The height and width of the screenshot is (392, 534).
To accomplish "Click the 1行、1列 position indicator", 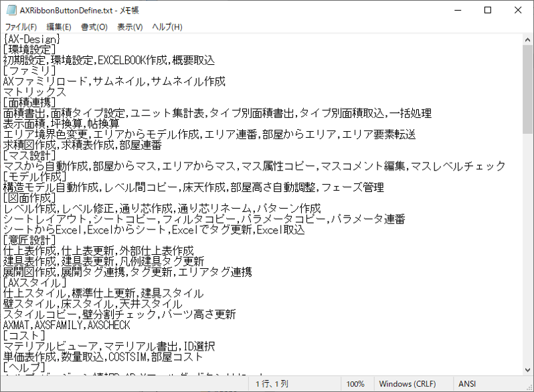I will point(272,384).
